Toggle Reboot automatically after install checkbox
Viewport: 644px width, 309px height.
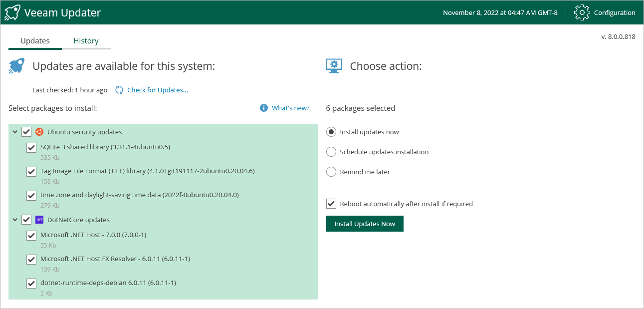[331, 204]
